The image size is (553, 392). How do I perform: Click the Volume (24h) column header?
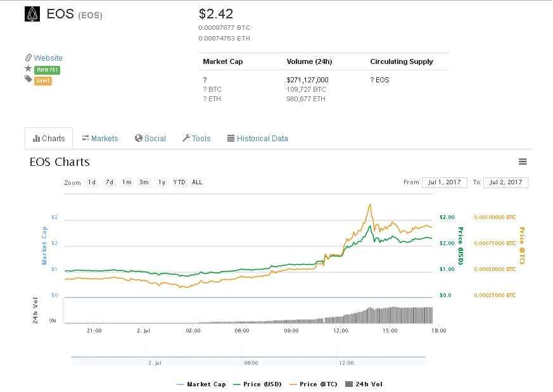pos(309,61)
